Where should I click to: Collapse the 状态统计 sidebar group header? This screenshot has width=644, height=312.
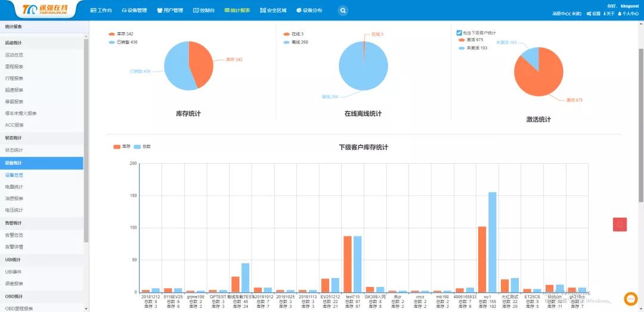(x=42, y=138)
